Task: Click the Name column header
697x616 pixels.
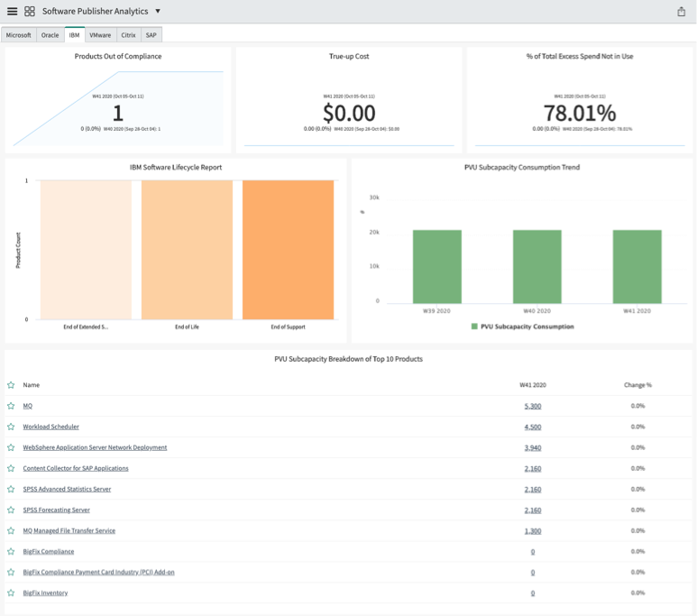Action: 32,385
